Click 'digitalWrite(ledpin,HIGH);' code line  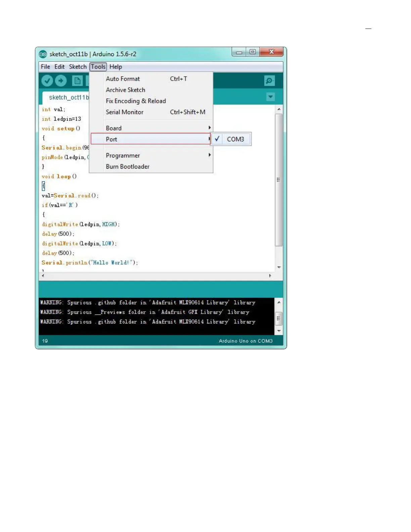coord(81,224)
